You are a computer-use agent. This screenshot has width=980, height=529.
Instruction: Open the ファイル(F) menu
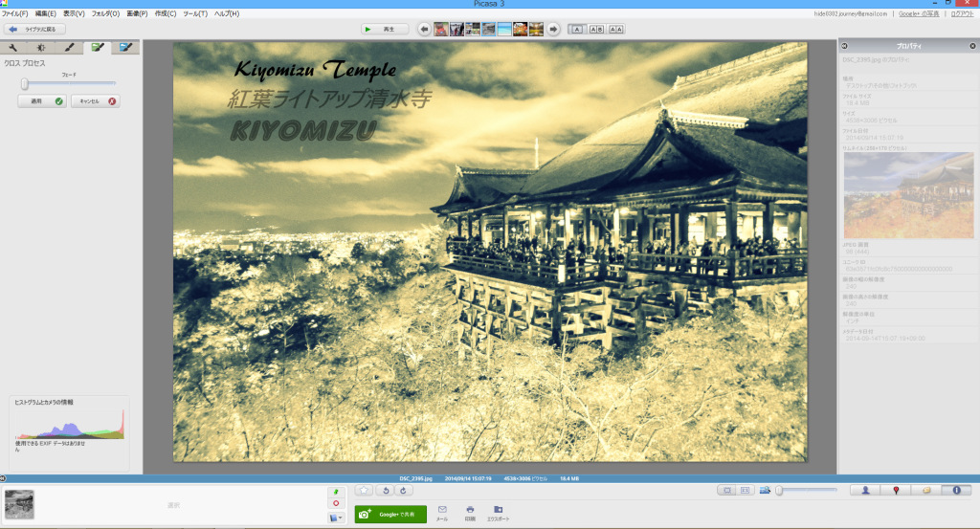point(15,13)
